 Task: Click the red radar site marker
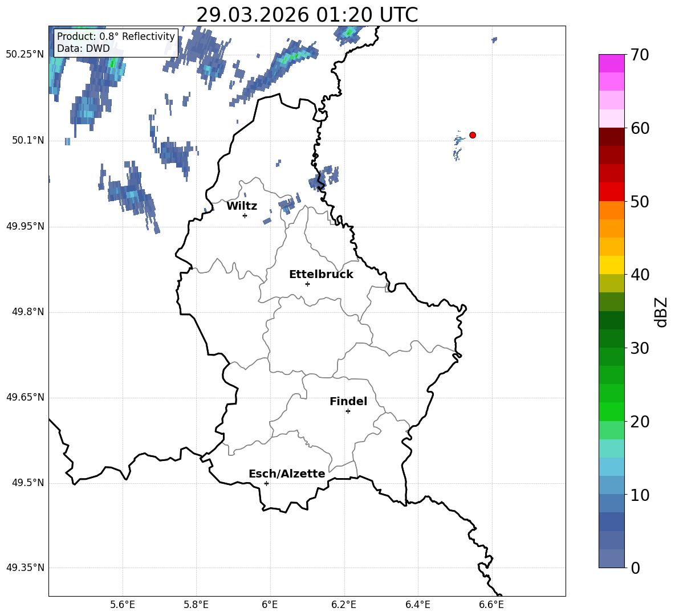[x=472, y=135]
